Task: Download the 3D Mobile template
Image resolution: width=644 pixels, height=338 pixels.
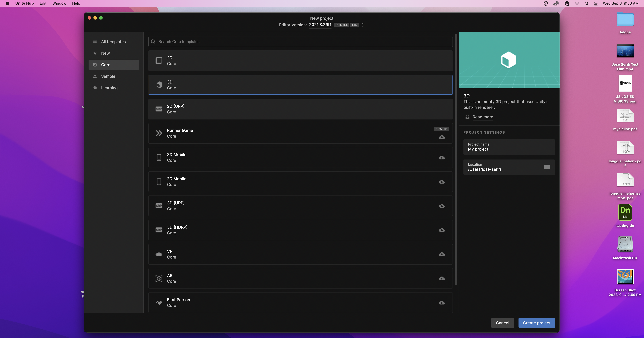Action: tap(442, 157)
